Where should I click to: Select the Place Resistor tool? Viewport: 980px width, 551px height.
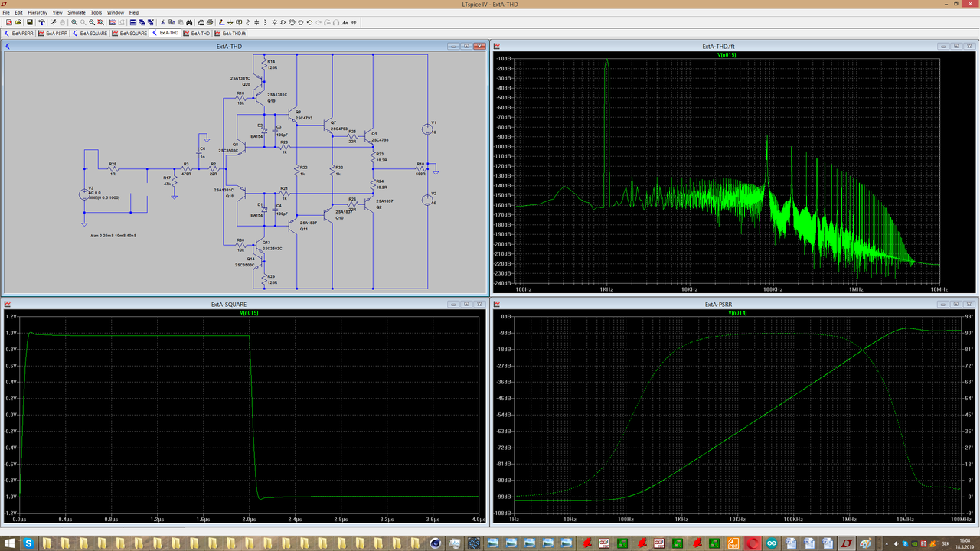(x=247, y=22)
